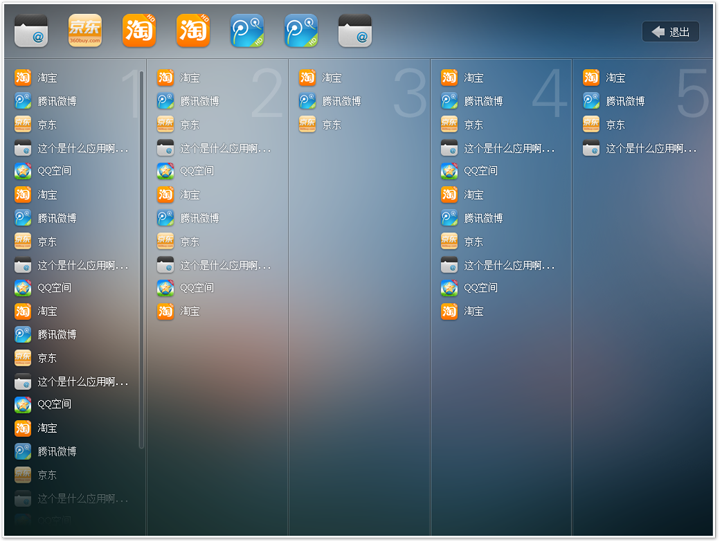Click the topmost 这个是什么应用啊... text in screen 2
Screen dimensions: 719x541
tap(225, 149)
